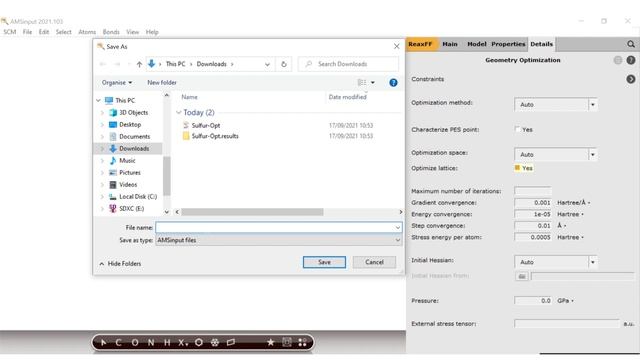Click the Sulfur-Opt file icon
640x360 pixels.
tap(186, 125)
